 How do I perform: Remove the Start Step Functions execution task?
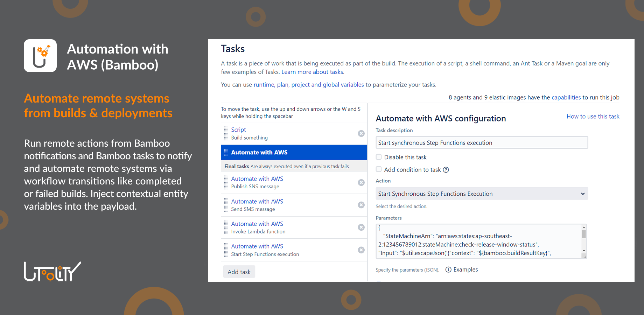click(361, 250)
